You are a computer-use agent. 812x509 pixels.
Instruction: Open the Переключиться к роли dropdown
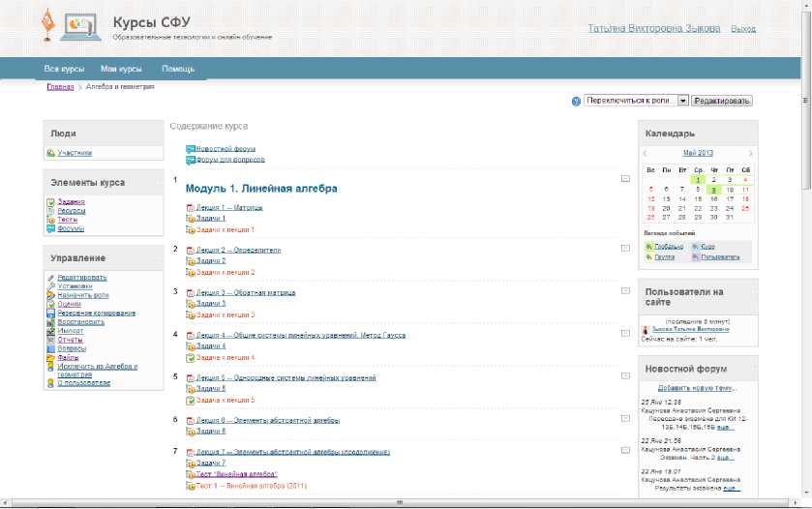click(x=636, y=101)
